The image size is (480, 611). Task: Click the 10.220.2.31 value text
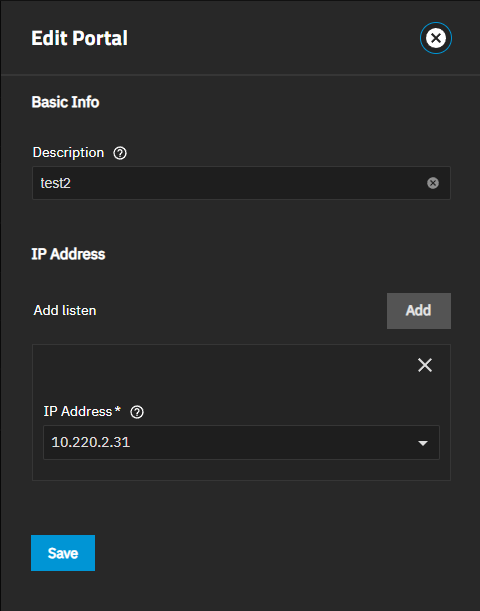coord(91,442)
